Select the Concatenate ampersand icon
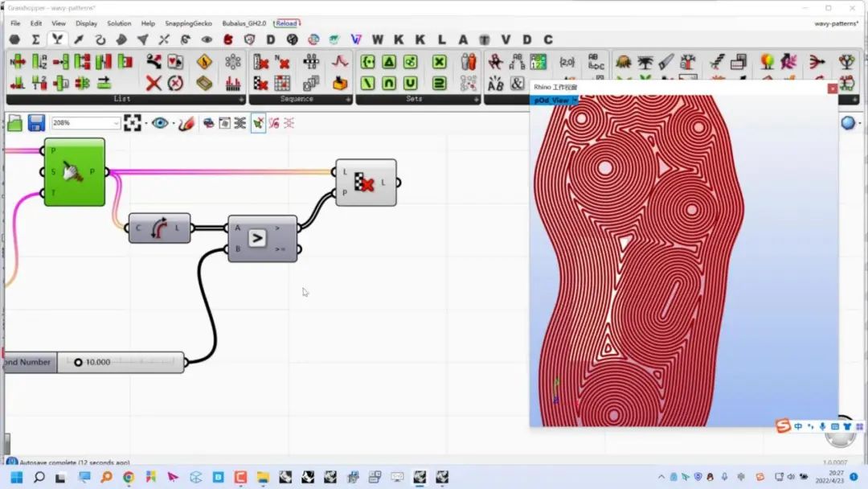This screenshot has height=489, width=868. click(517, 83)
